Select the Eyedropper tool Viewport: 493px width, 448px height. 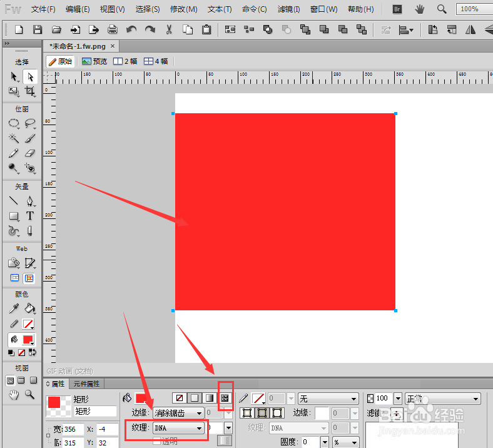coord(14,308)
